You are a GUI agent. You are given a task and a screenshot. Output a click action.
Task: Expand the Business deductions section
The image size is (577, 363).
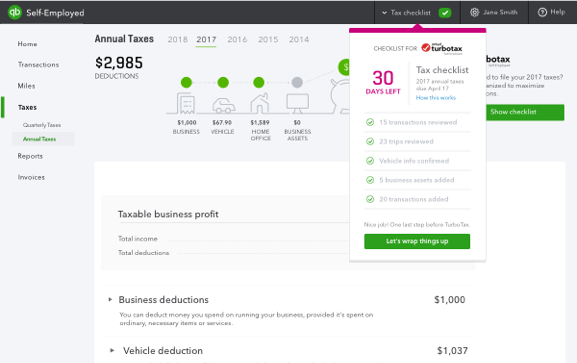tap(110, 300)
